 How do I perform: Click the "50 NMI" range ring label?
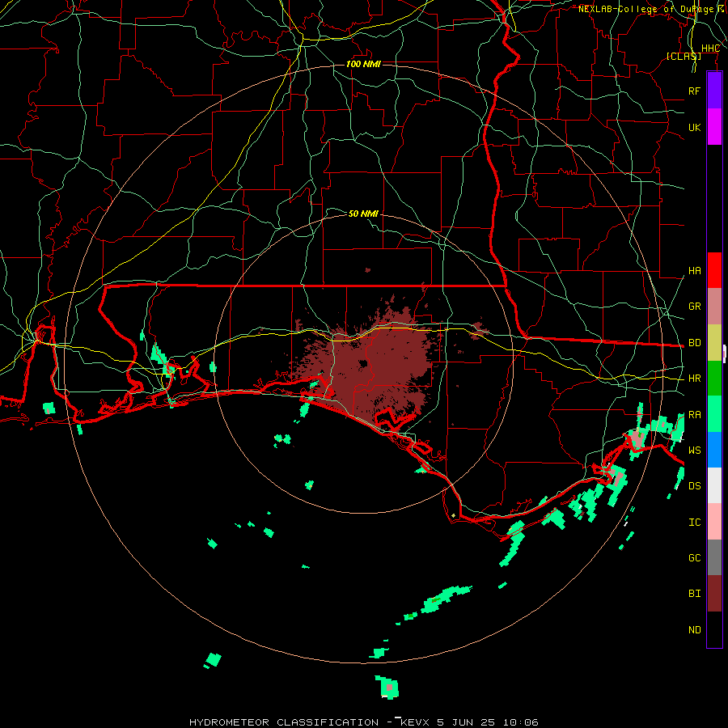363,214
